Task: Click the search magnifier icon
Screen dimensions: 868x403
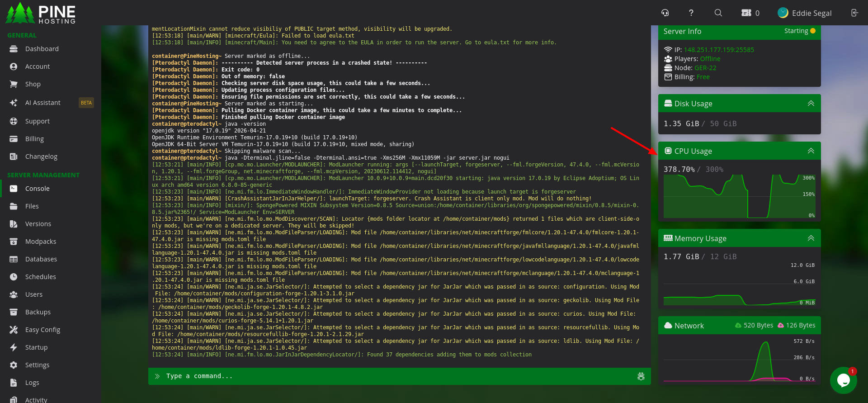Action: (x=718, y=13)
